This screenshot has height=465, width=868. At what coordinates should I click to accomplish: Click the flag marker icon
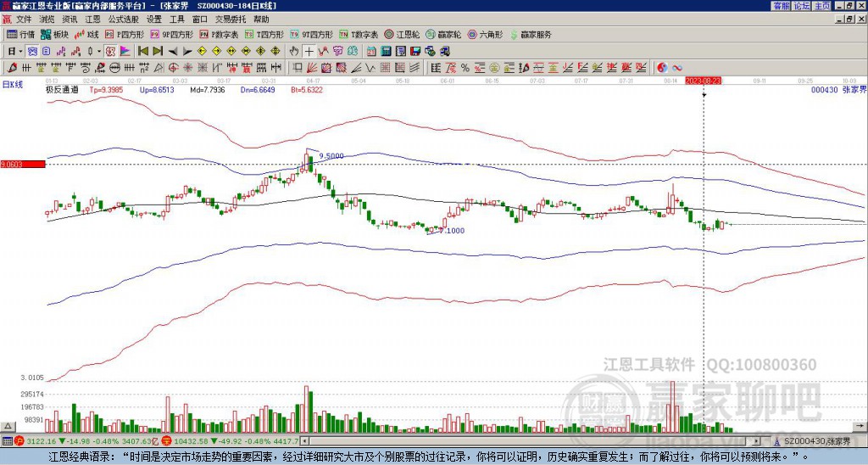125,52
